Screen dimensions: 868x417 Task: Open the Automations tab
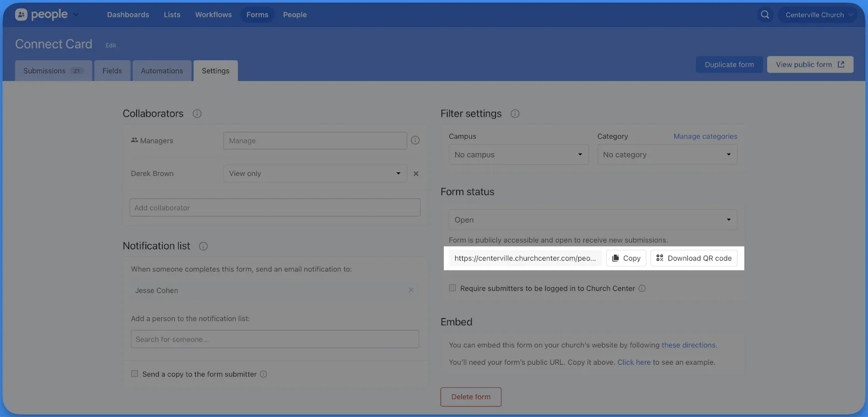162,71
